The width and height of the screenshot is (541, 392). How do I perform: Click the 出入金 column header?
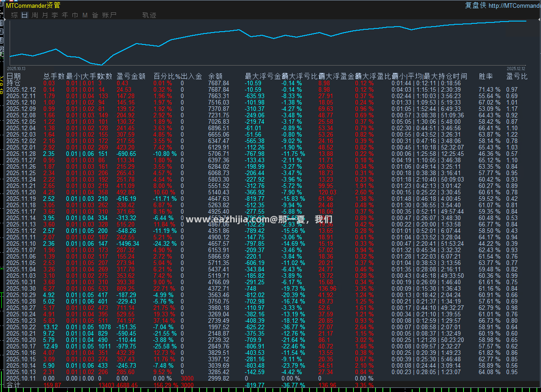(192, 76)
